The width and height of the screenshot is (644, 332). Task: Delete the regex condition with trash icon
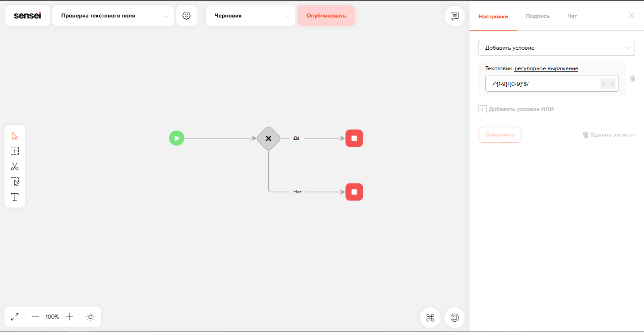(632, 78)
